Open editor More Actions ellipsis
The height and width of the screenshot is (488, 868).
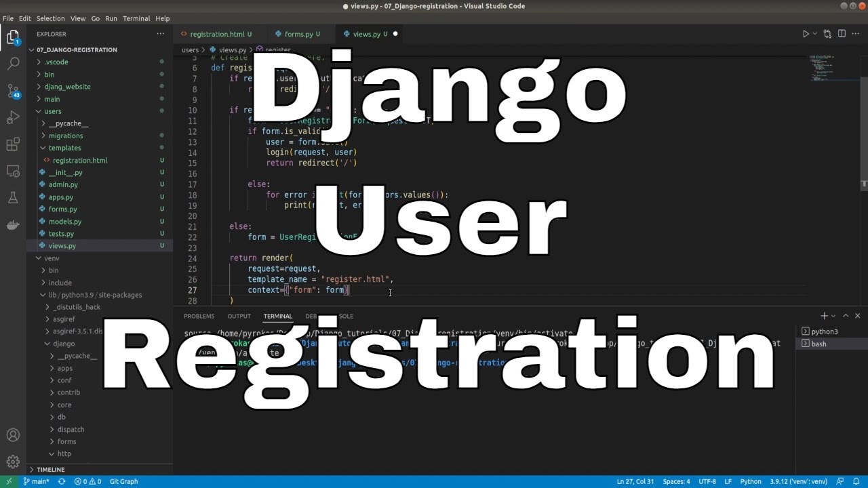[x=856, y=34]
